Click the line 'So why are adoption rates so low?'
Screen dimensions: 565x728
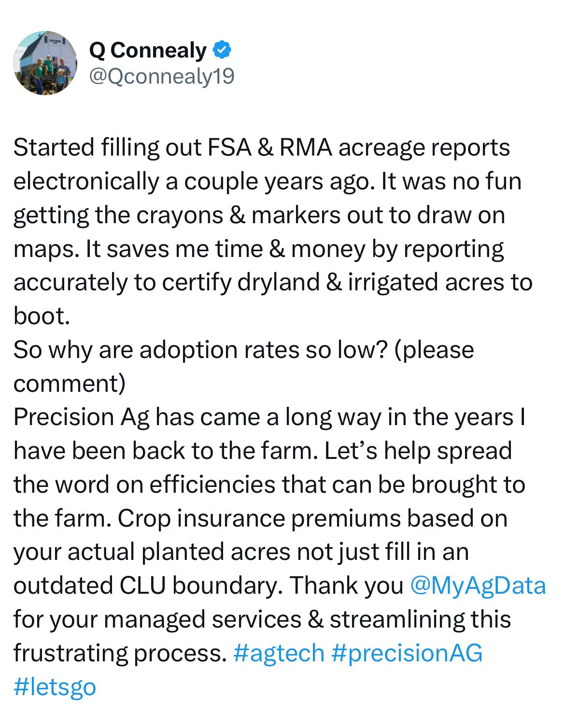coord(201,350)
